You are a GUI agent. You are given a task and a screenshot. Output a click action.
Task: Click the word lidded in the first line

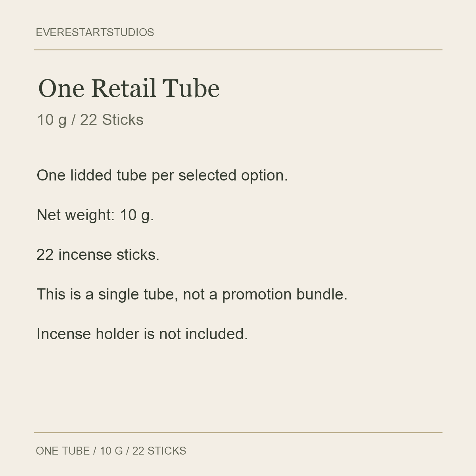tap(91, 175)
